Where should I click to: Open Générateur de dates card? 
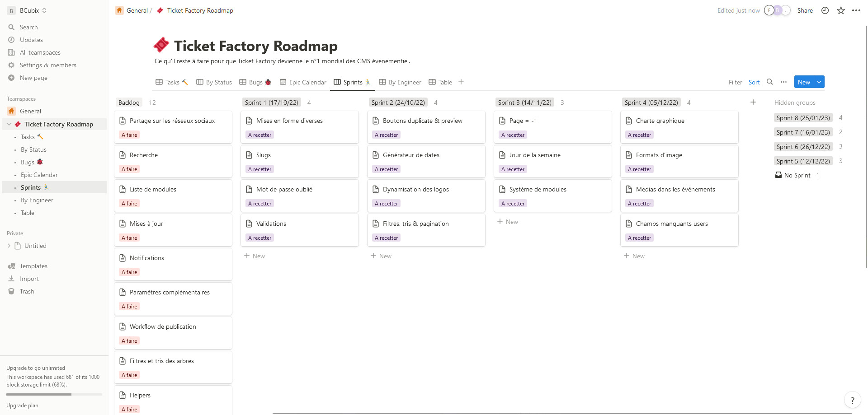tap(426, 161)
